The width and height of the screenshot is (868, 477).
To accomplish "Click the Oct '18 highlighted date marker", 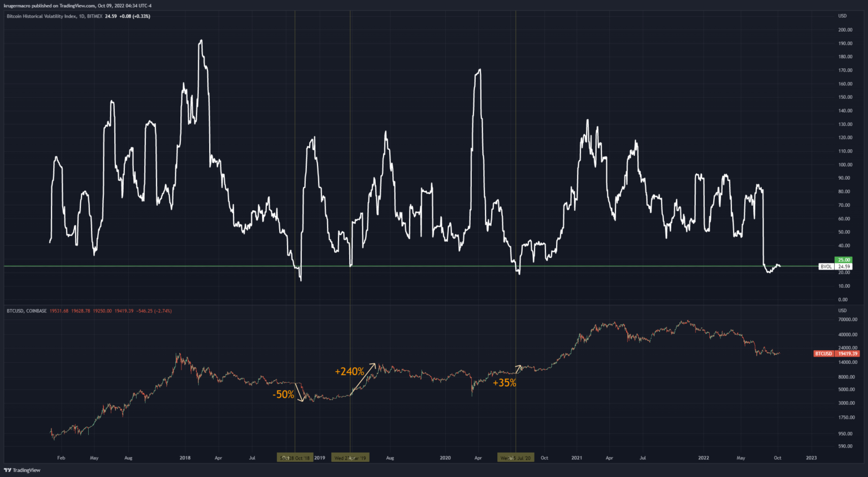I will click(x=295, y=458).
